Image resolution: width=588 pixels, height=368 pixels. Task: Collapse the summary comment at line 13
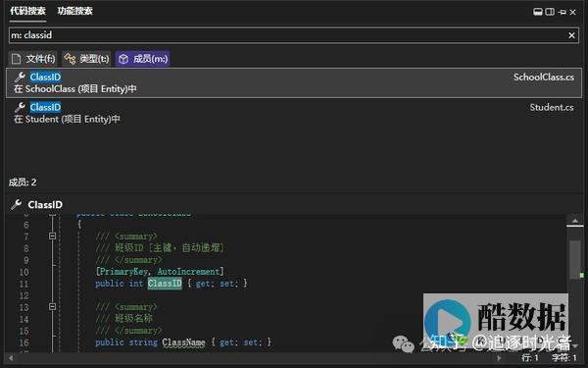[53, 307]
